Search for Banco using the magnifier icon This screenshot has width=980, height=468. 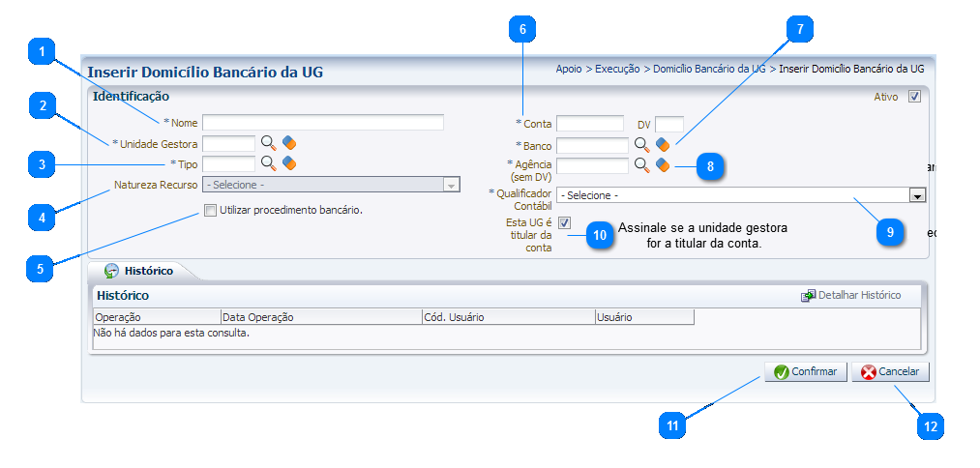[x=640, y=144]
